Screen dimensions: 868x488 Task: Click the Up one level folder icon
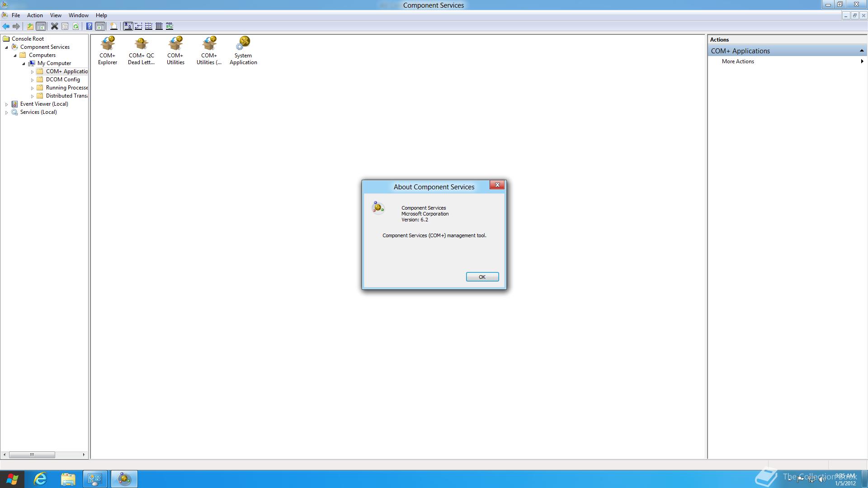click(x=30, y=26)
